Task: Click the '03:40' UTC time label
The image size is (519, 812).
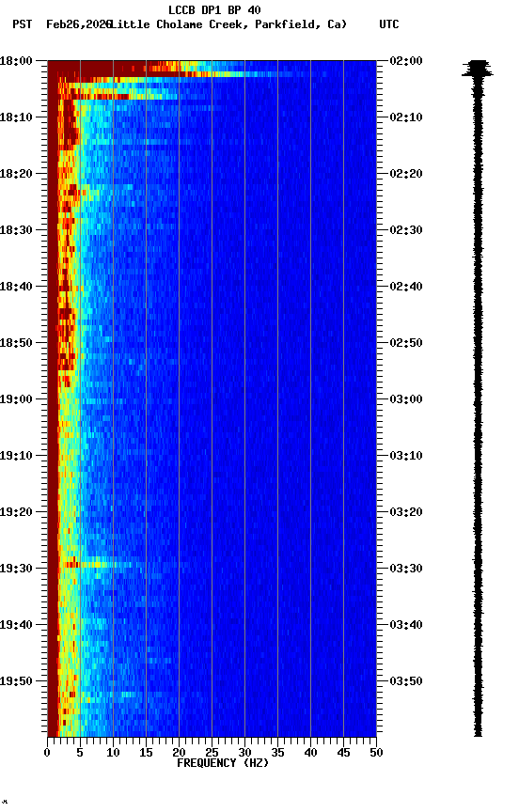Action: (x=406, y=625)
